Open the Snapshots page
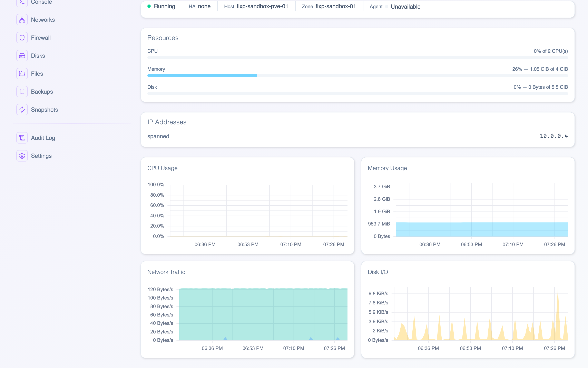Image resolution: width=588 pixels, height=368 pixels. pos(45,110)
